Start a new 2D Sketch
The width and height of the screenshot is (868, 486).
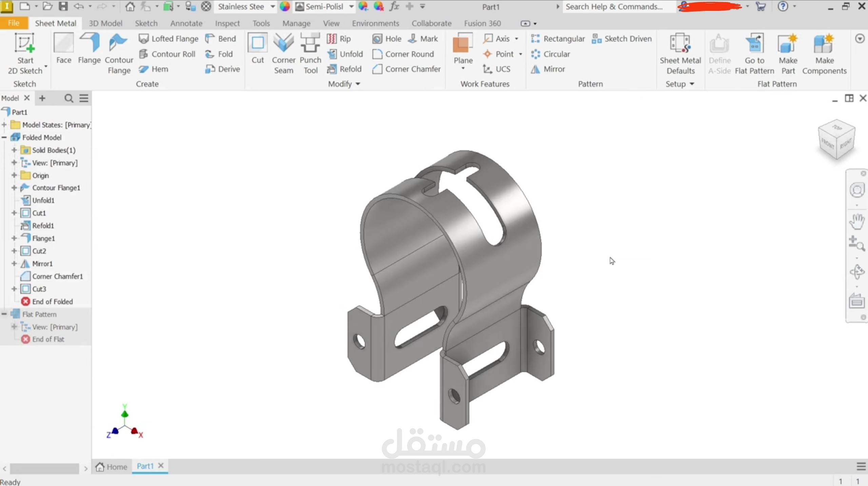[25, 54]
